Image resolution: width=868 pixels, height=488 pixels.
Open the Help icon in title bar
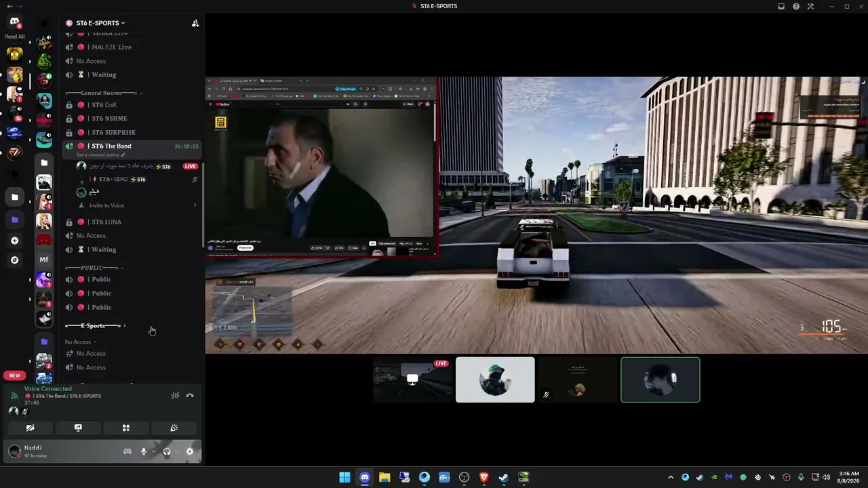pos(796,6)
